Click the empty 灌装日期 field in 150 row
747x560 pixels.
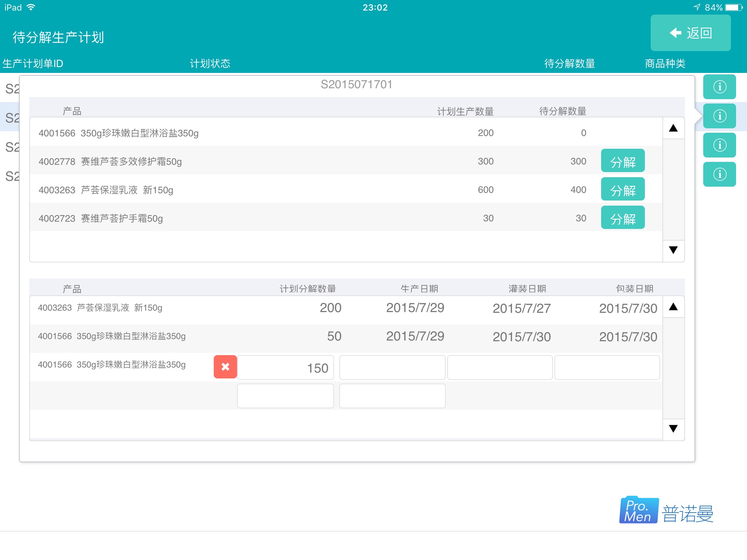coord(500,367)
